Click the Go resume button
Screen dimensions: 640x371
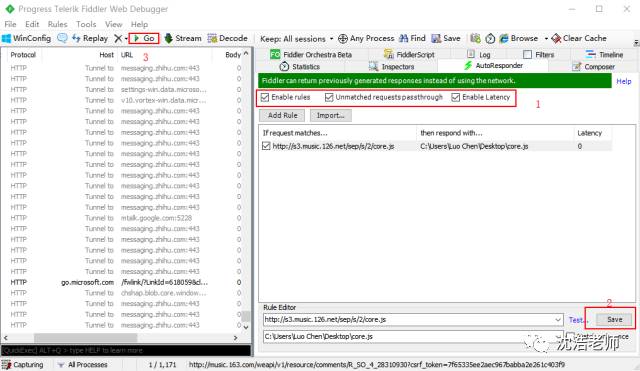click(x=144, y=38)
